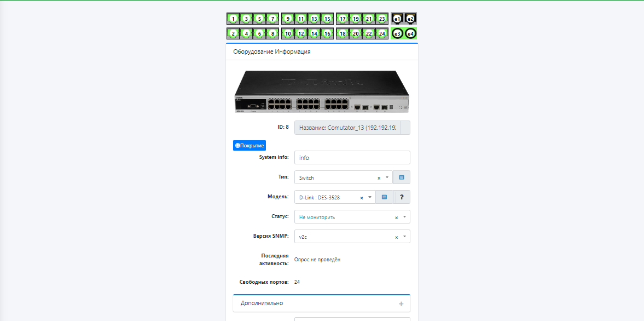Select port 24 on the switch diagram
This screenshot has height=321, width=644.
(382, 33)
